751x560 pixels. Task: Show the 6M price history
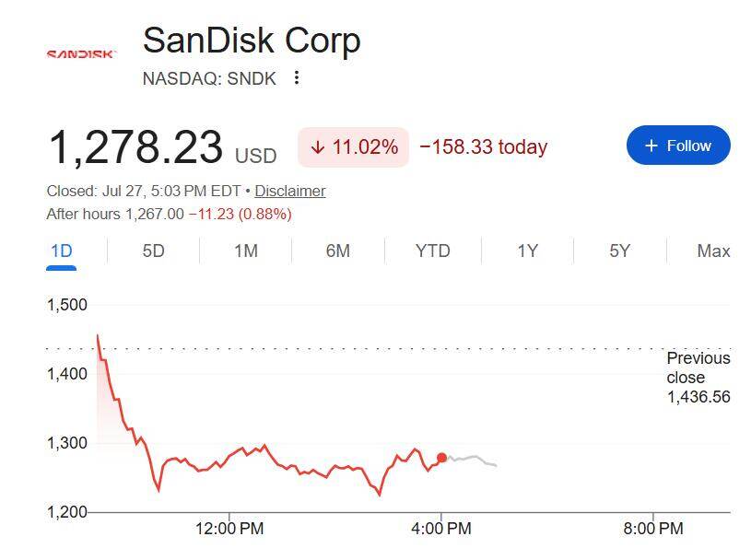337,251
